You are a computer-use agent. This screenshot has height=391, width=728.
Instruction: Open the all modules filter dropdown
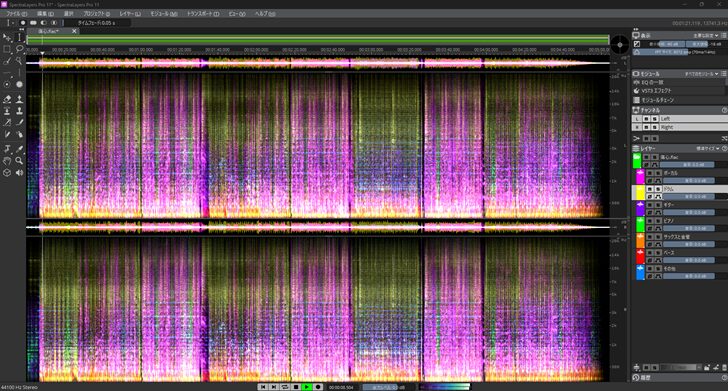[x=702, y=74]
